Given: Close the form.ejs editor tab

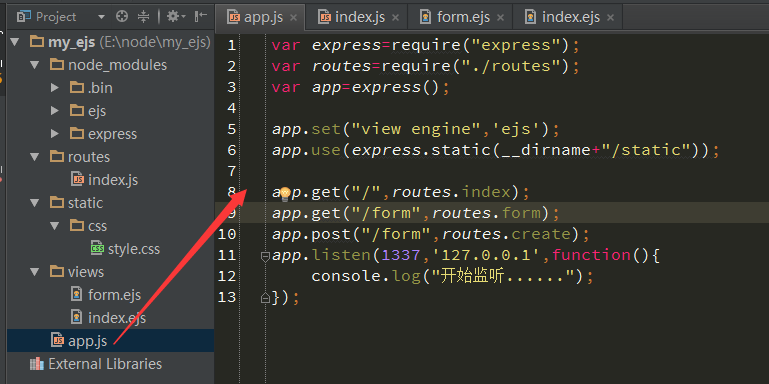Looking at the screenshot, I should click(x=500, y=18).
